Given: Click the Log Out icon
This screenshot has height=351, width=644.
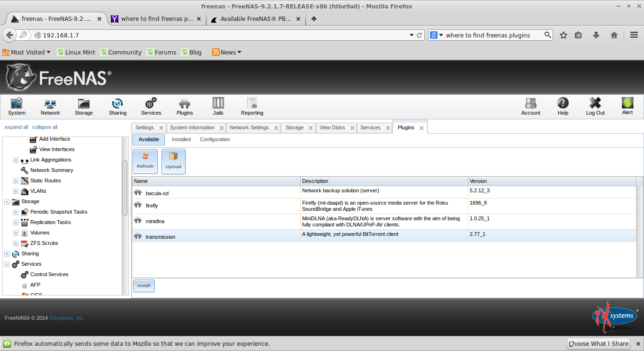Looking at the screenshot, I should pos(595,107).
